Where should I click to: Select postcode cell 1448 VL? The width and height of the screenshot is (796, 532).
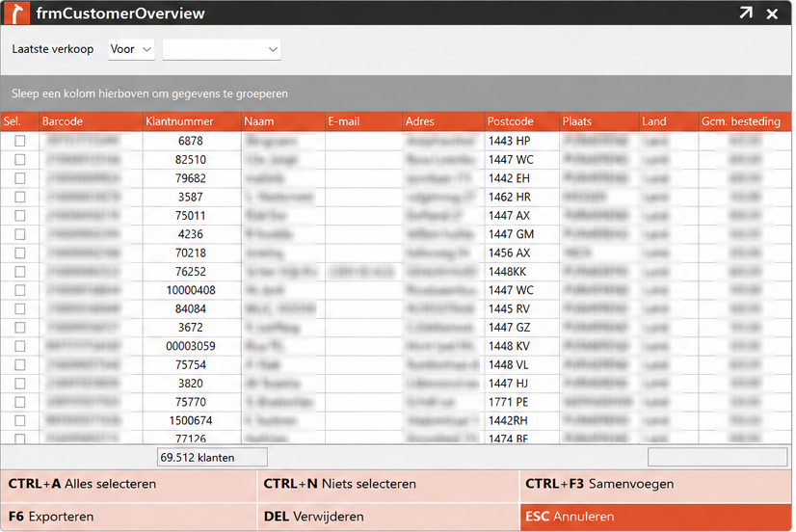click(522, 364)
